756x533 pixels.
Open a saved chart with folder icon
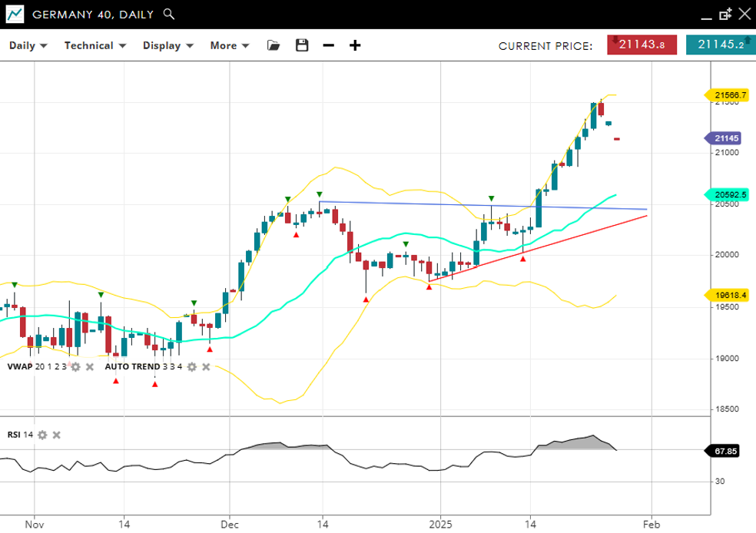(x=274, y=45)
